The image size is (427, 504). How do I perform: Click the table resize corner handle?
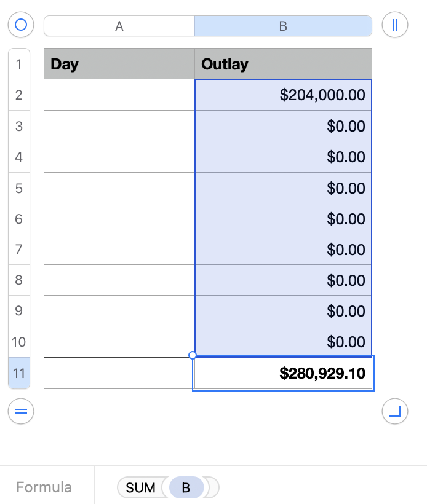point(395,411)
